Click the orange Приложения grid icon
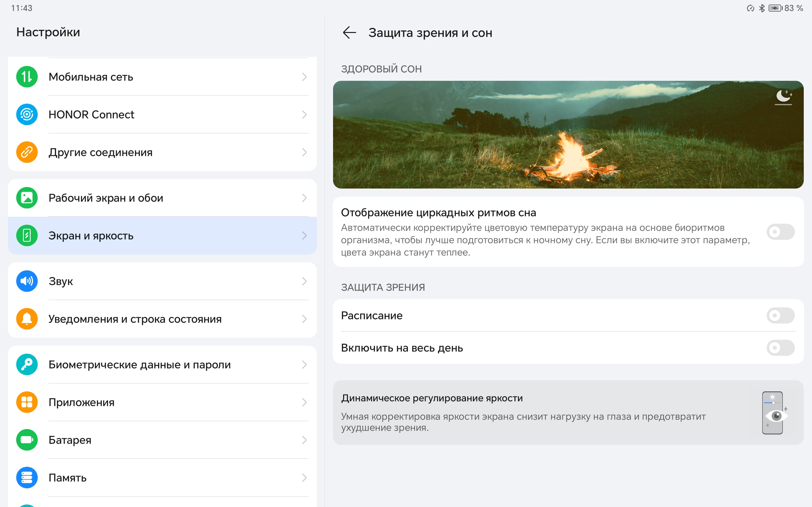The width and height of the screenshot is (812, 507). click(x=27, y=402)
